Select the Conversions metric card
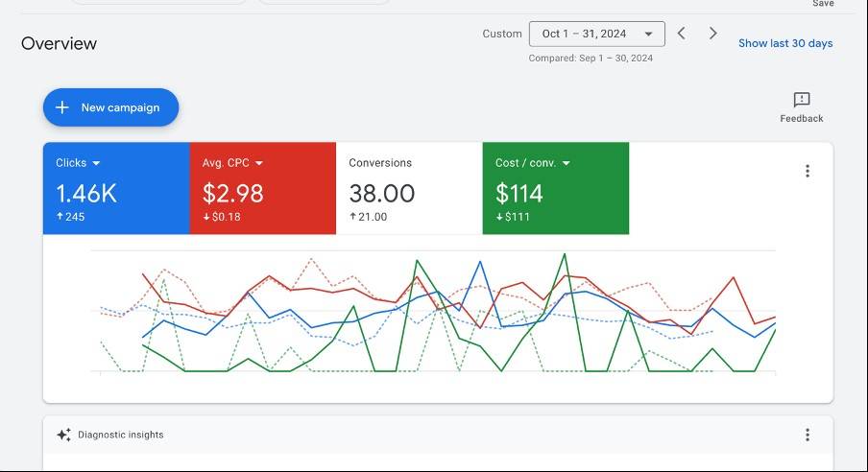The width and height of the screenshot is (868, 472). (x=409, y=188)
